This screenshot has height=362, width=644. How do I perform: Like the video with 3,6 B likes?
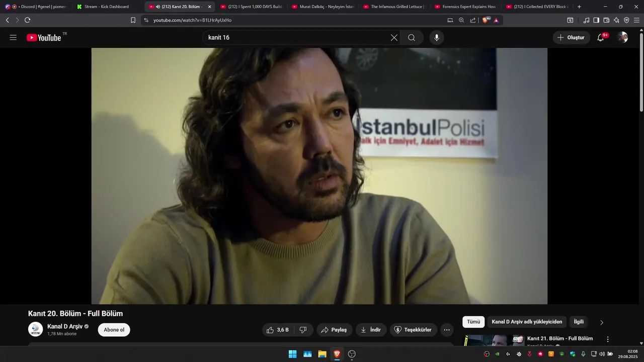click(278, 330)
